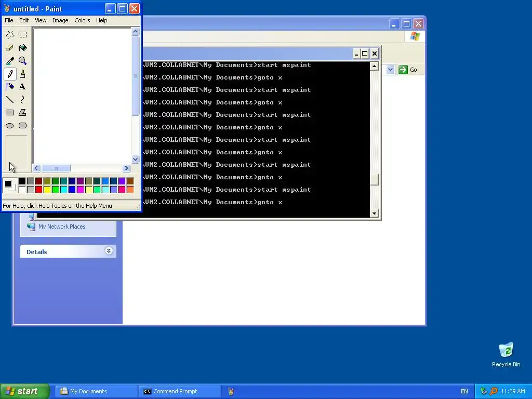Click the Paint canvas scroll down arrow
Viewport: 532px width, 399px height.
[135, 159]
